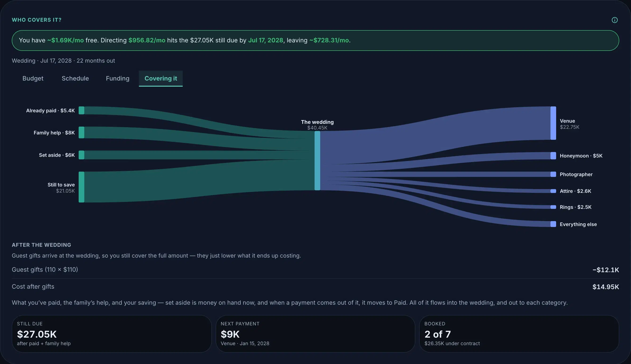This screenshot has width=631, height=364.
Task: Click the Covering it tab
Action: [x=161, y=78]
